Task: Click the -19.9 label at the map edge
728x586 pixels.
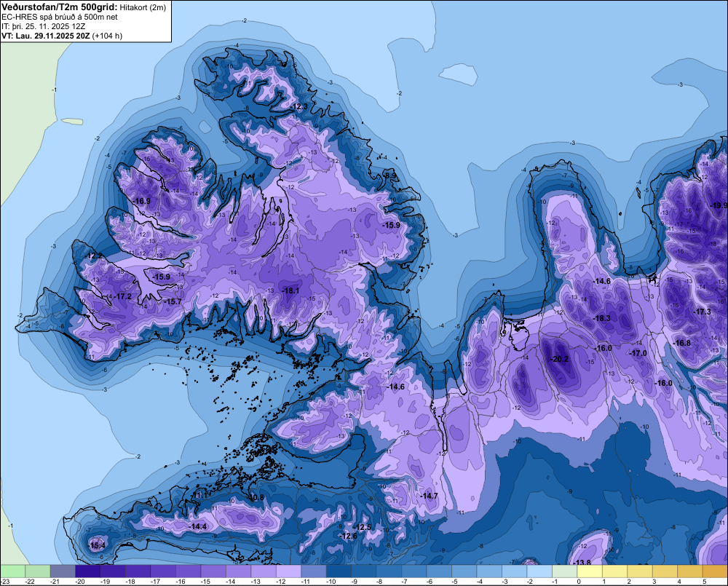Action: 719,205
